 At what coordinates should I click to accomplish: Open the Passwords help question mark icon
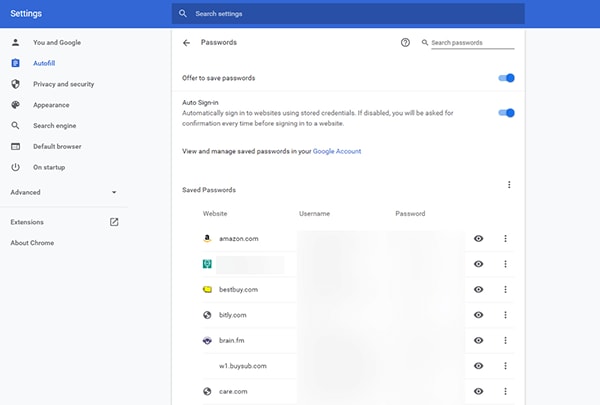pos(405,43)
